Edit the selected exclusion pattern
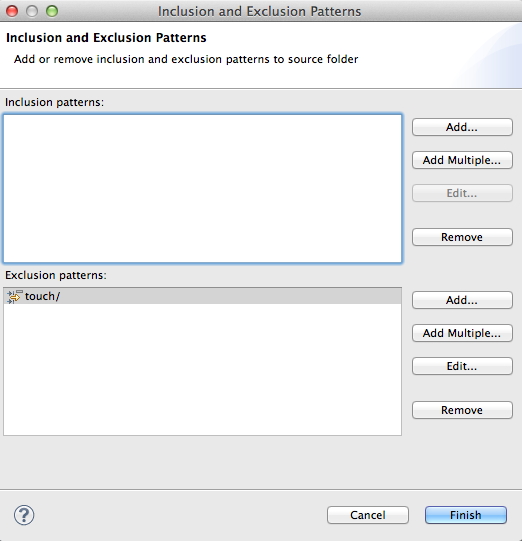The width and height of the screenshot is (522, 541). (x=462, y=366)
